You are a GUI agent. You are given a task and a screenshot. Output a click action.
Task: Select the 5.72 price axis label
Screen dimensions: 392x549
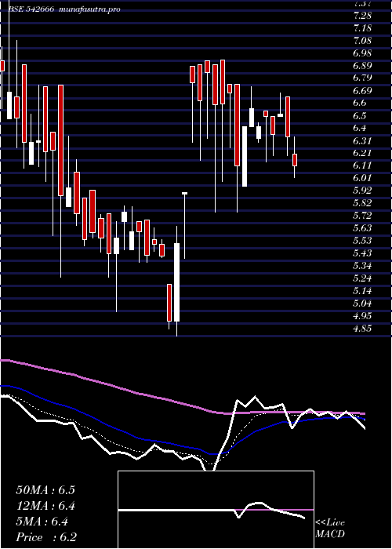click(x=362, y=216)
